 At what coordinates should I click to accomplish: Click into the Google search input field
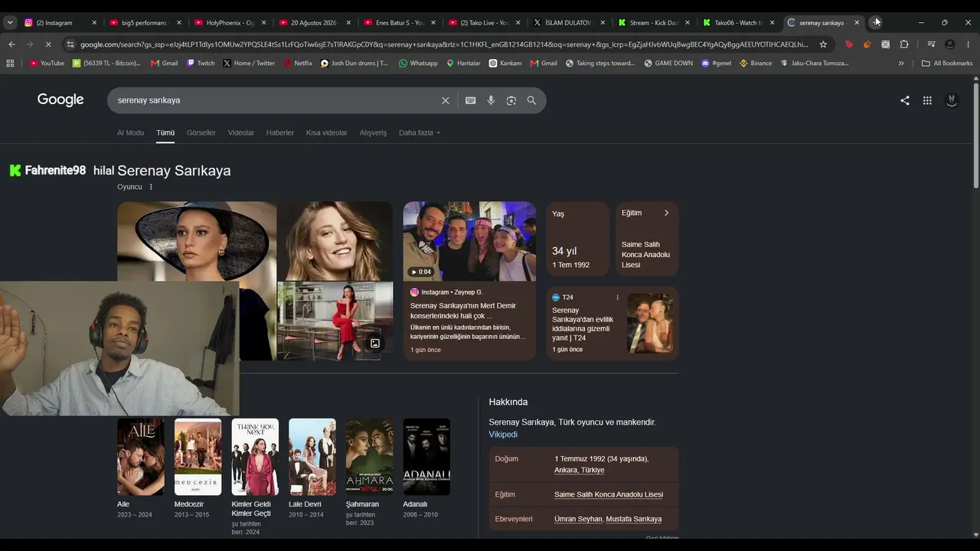pyautogui.click(x=276, y=100)
